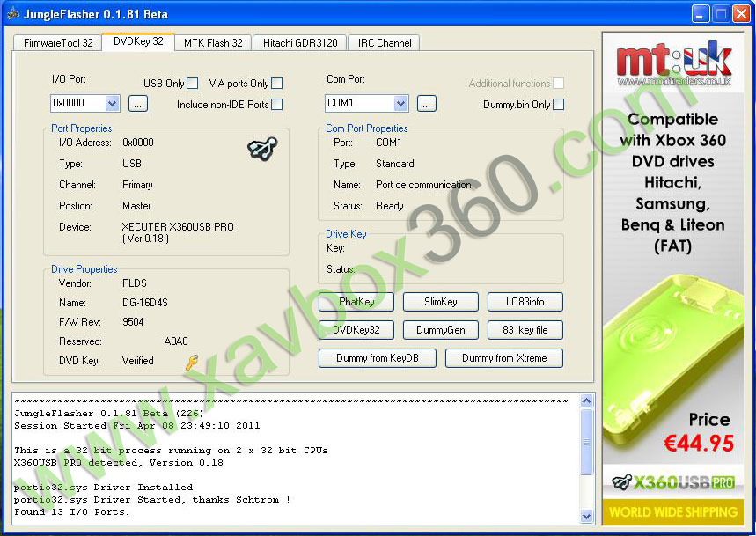Click the drive name DG-16D4S
Viewport: 756px width, 536px height.
point(145,303)
